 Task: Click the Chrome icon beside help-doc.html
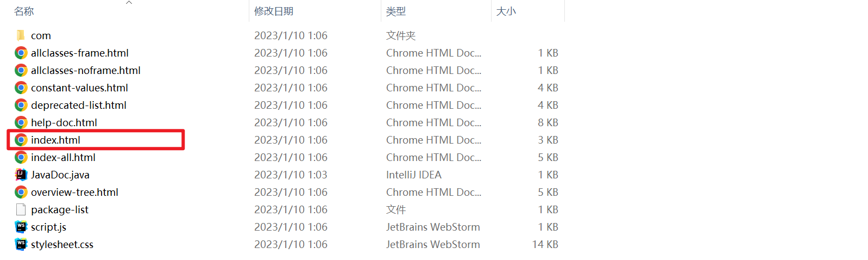(x=21, y=122)
